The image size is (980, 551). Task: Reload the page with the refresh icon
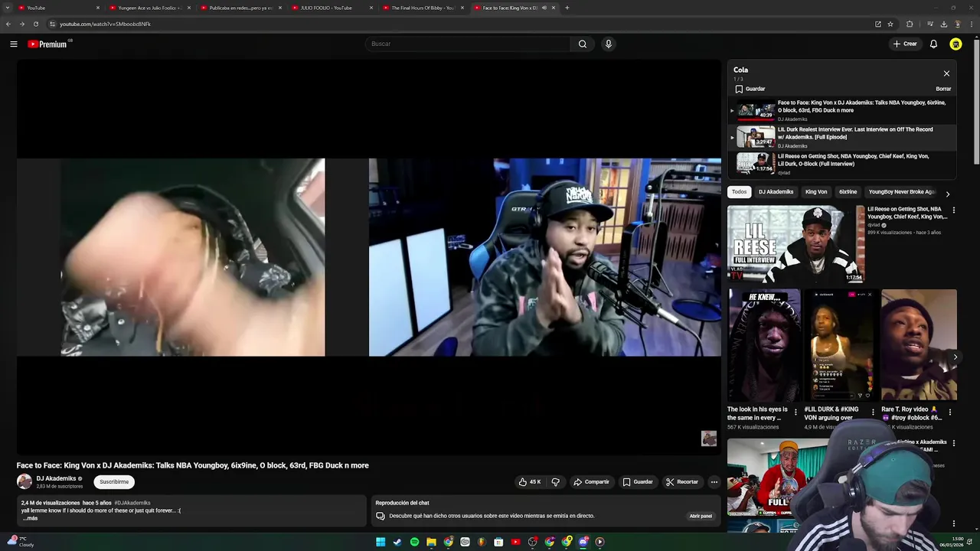click(x=36, y=24)
